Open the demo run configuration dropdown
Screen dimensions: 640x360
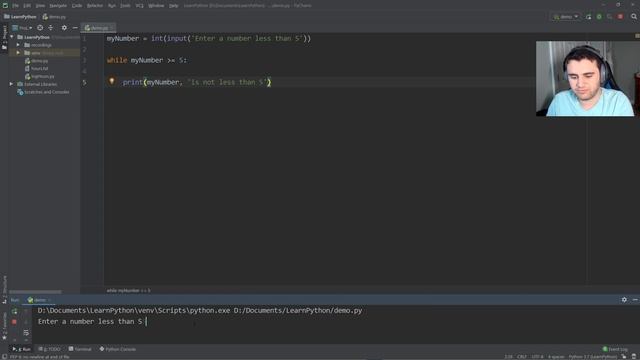pyautogui.click(x=566, y=17)
